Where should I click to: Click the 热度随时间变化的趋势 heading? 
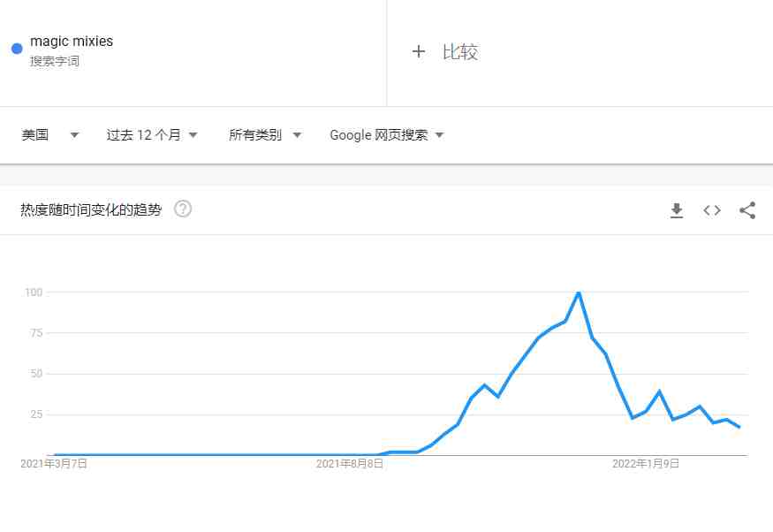(91, 210)
